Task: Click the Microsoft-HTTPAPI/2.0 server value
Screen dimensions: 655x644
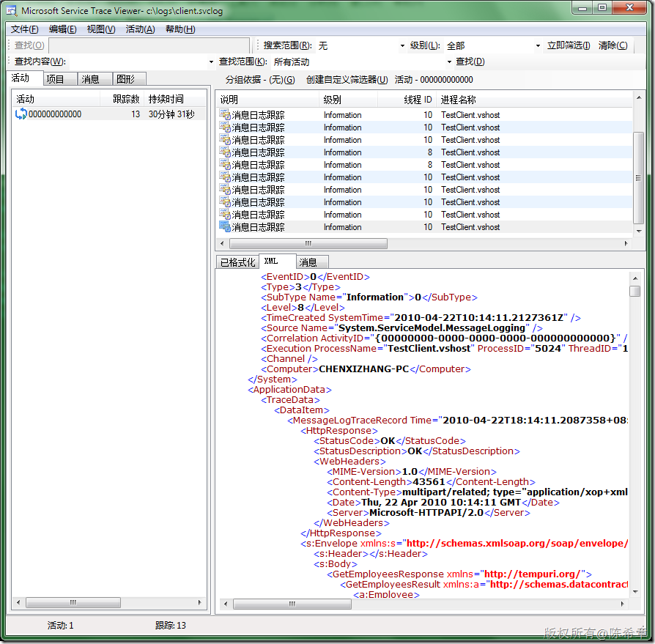Action: point(426,513)
